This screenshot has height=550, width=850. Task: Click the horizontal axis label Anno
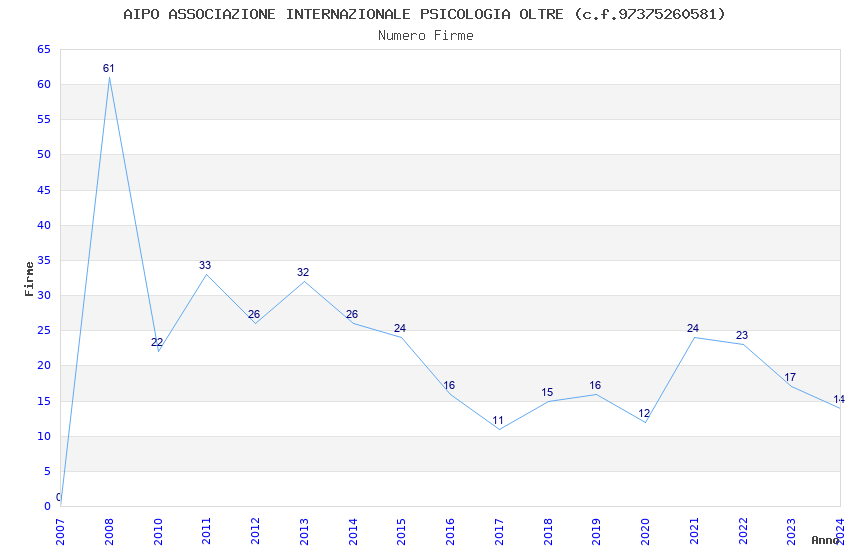pos(826,540)
